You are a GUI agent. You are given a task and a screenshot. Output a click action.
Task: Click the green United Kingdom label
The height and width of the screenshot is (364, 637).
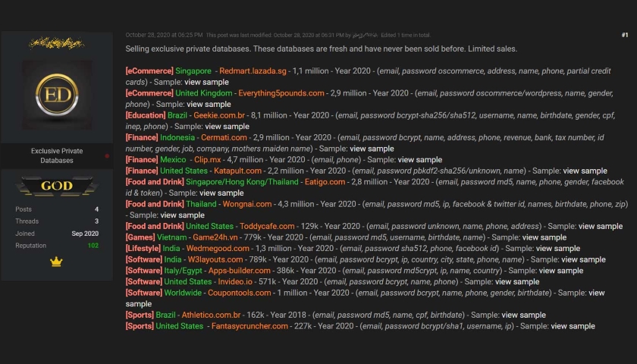[x=204, y=93]
